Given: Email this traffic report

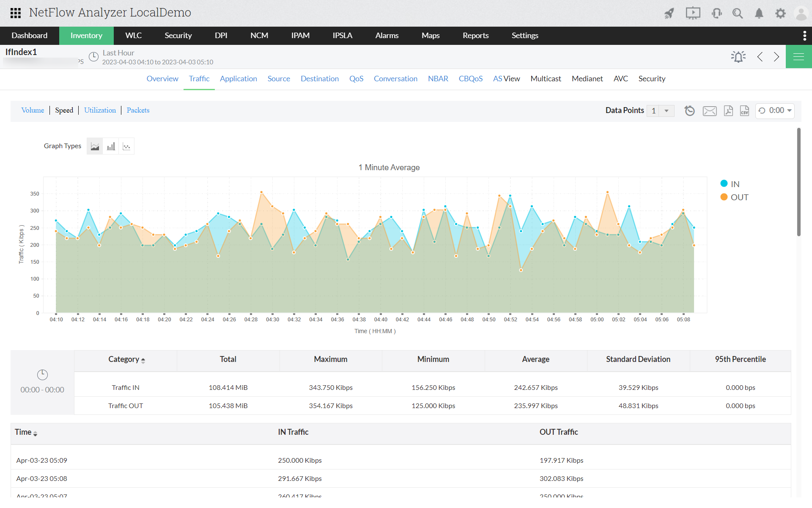Looking at the screenshot, I should point(710,110).
